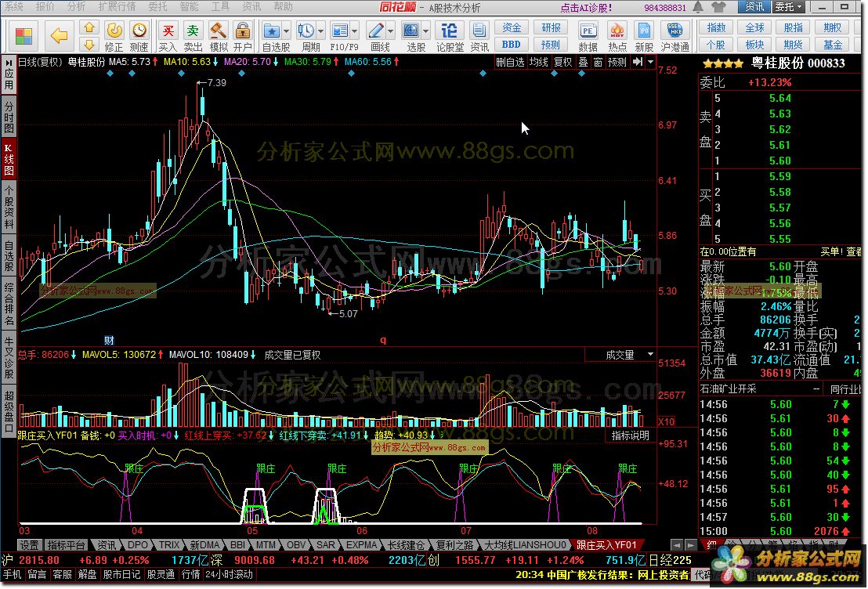Screen dimensions: 868x589
Task: Click the yellow back arrow icon
Action: [x=59, y=36]
